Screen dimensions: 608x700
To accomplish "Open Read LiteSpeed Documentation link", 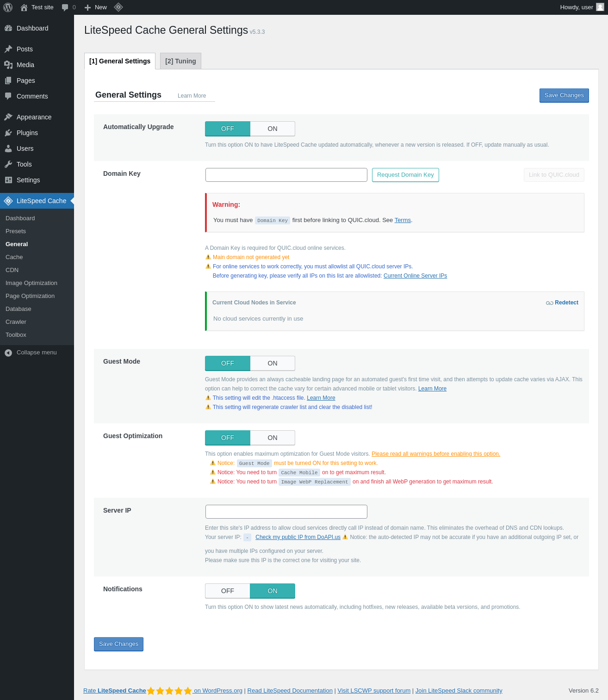I will [290, 691].
